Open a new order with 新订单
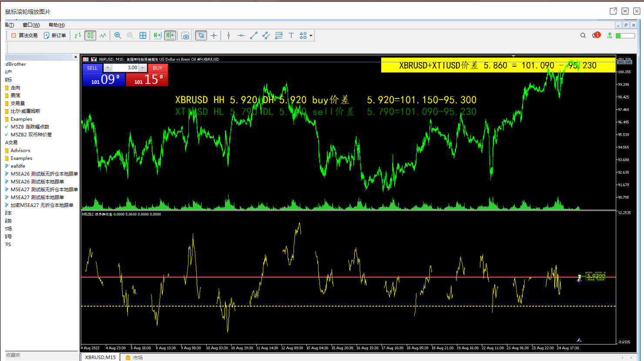The height and width of the screenshot is (361, 644). click(x=55, y=35)
